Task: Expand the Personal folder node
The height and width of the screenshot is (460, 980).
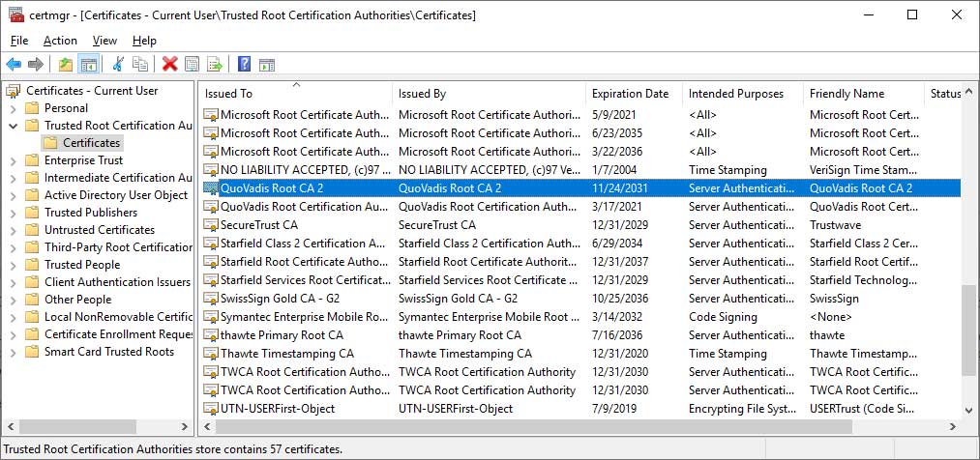Action: [x=13, y=108]
